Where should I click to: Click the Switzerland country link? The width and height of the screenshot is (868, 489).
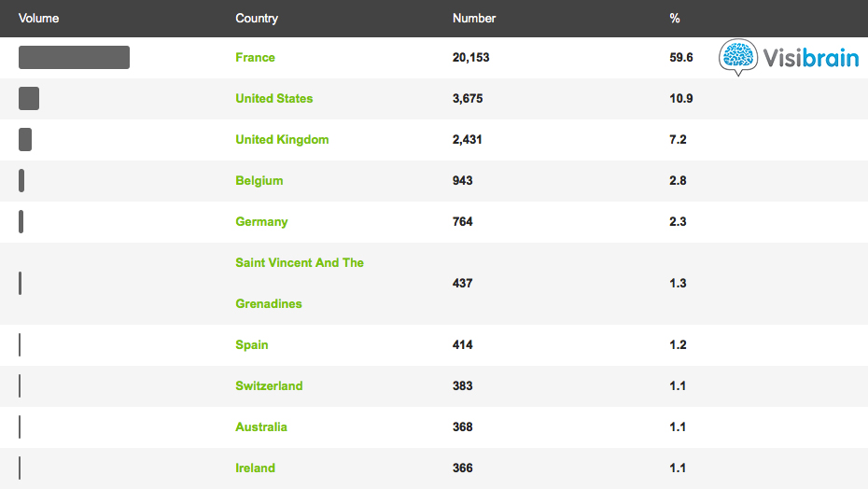[269, 386]
